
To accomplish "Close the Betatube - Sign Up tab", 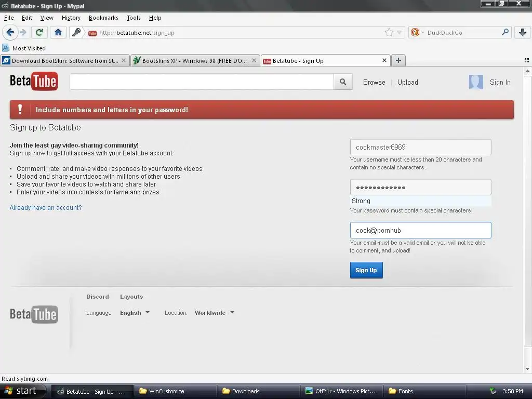I will click(x=384, y=60).
